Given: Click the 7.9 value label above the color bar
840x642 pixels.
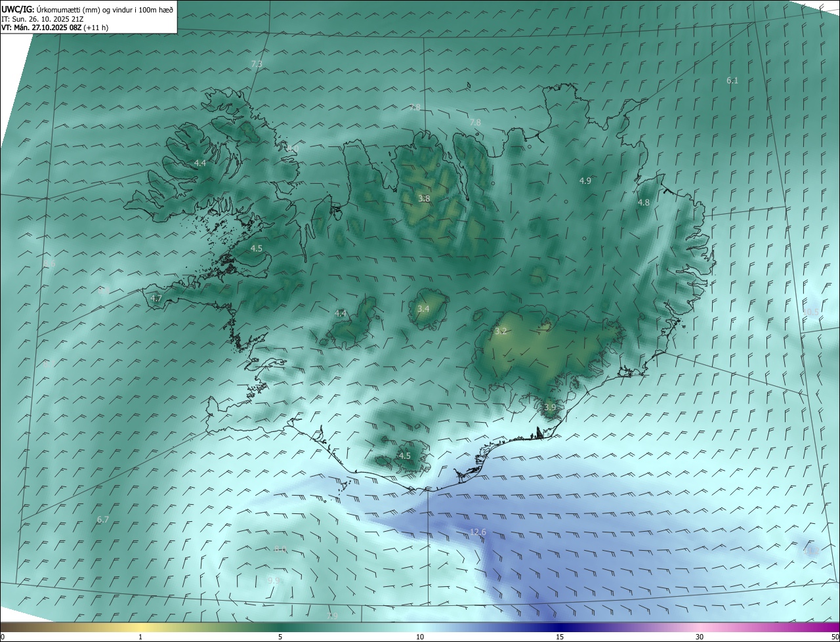Looking at the screenshot, I should tap(333, 616).
